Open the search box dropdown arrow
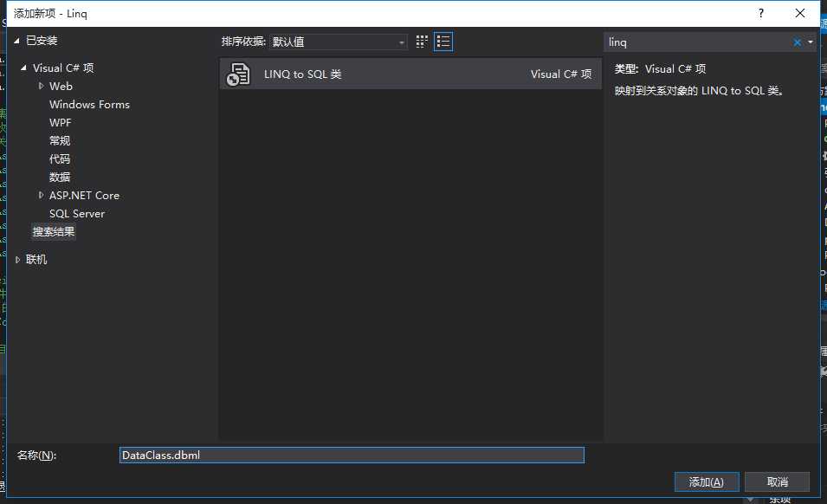The height and width of the screenshot is (504, 827). [811, 42]
